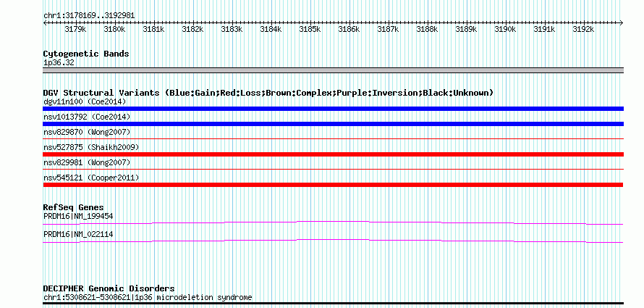Click the thin red nsv829870 loss line
The image size is (644, 308).
click(333, 139)
